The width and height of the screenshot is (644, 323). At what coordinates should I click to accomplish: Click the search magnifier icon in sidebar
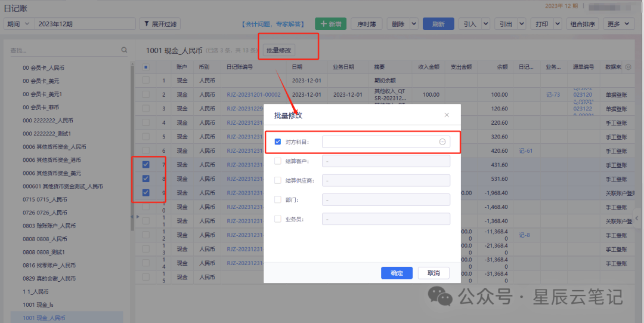coord(124,51)
